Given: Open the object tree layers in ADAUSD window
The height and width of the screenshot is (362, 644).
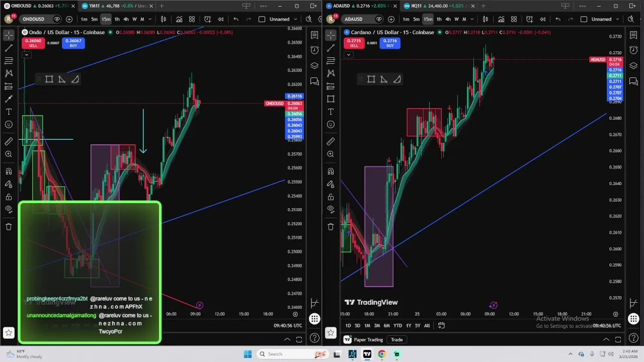Looking at the screenshot, I should pos(633,65).
